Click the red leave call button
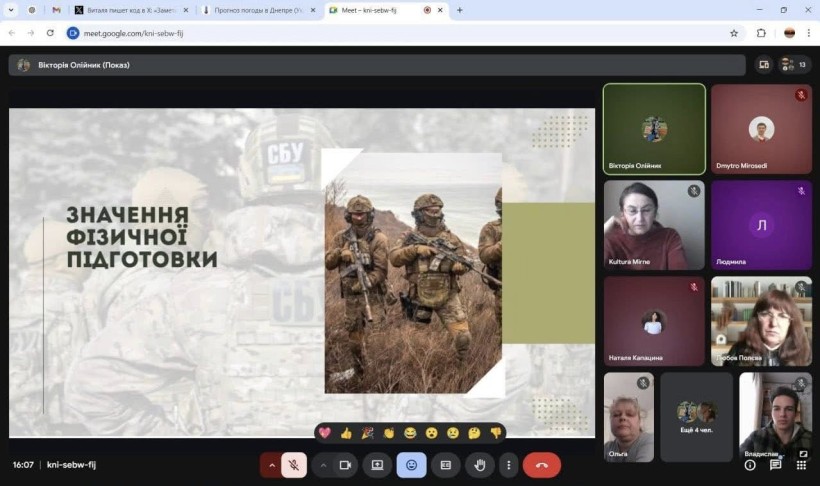Image resolution: width=820 pixels, height=486 pixels. (541, 465)
